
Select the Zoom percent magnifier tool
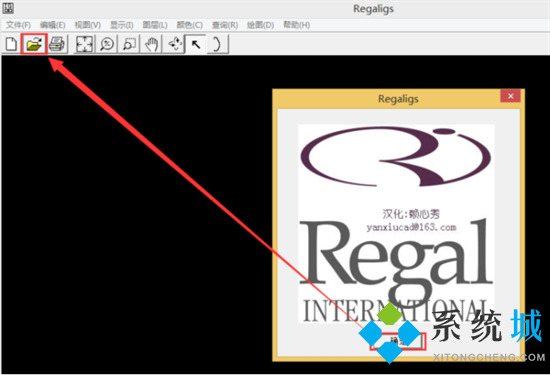coord(107,44)
